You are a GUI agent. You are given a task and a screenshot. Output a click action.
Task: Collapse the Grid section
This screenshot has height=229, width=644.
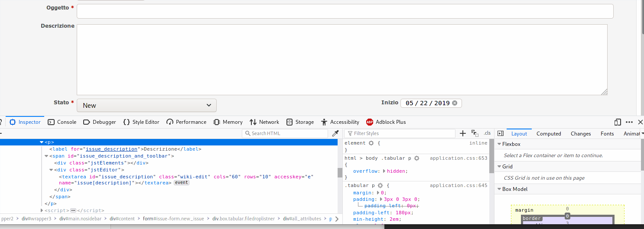tap(499, 167)
